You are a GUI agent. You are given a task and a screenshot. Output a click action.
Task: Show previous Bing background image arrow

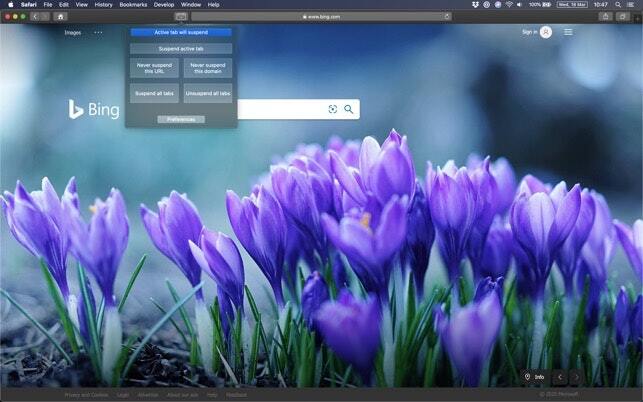[x=560, y=377]
